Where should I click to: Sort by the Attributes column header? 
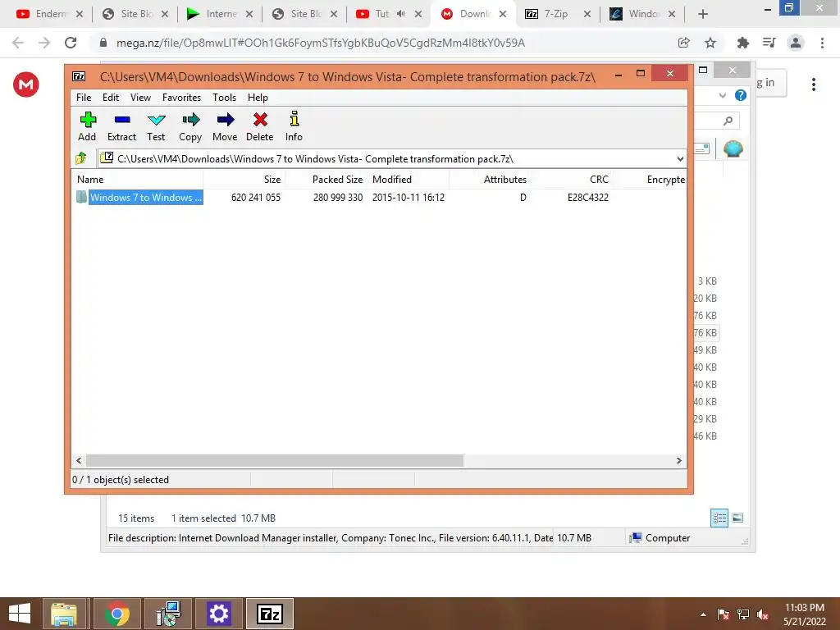tap(491, 180)
